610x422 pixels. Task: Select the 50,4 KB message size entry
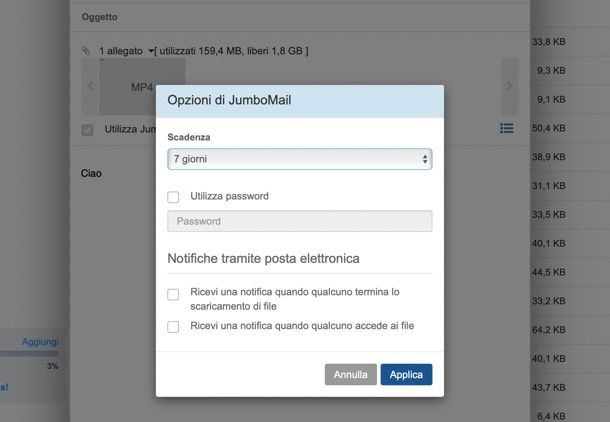(549, 128)
